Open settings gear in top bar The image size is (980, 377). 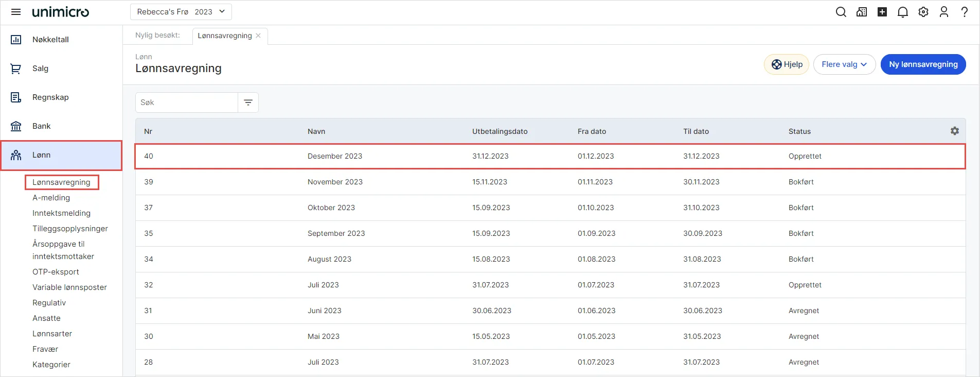[x=923, y=12]
